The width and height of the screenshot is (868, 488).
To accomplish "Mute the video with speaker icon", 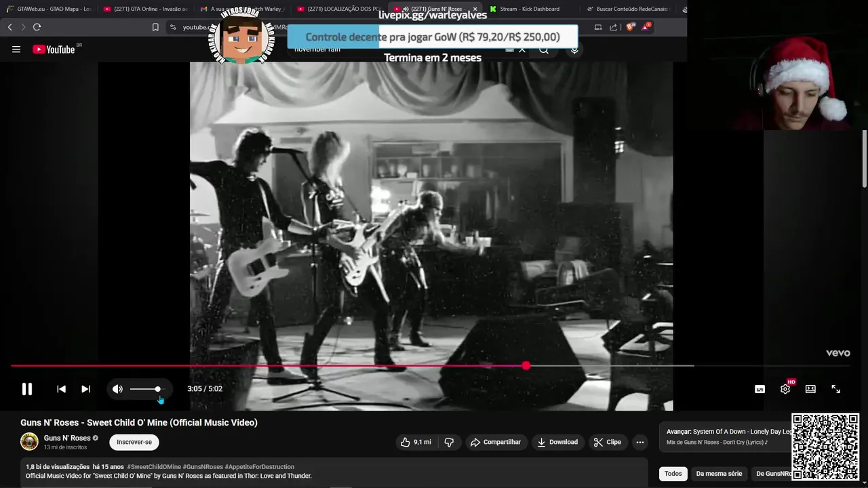I will coord(117,389).
